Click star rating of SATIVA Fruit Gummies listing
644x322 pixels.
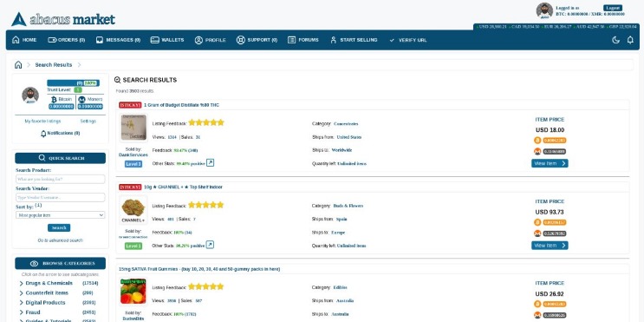click(206, 286)
